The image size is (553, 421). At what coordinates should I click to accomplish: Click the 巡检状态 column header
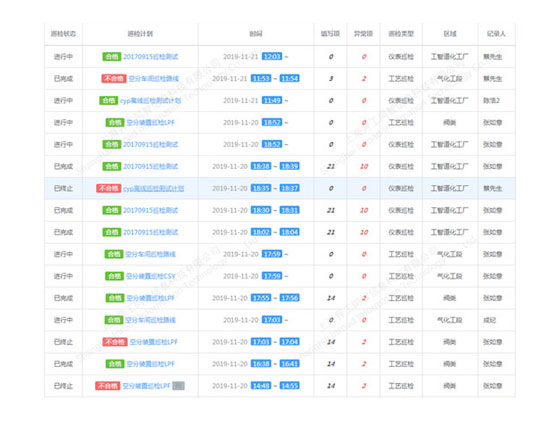(x=63, y=34)
